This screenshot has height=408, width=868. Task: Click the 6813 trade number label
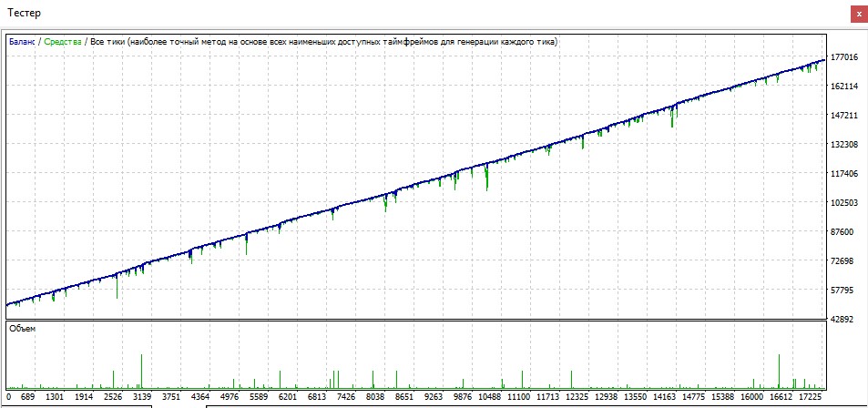[x=316, y=397]
